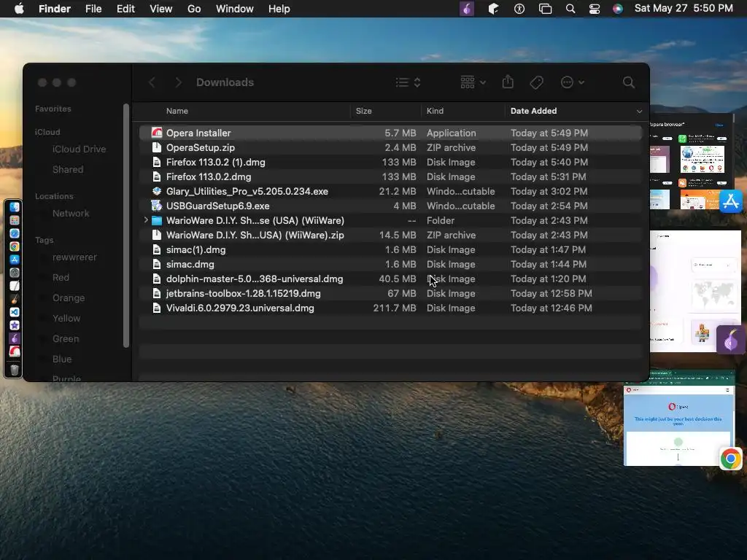Click the Share toolbar icon

[508, 82]
